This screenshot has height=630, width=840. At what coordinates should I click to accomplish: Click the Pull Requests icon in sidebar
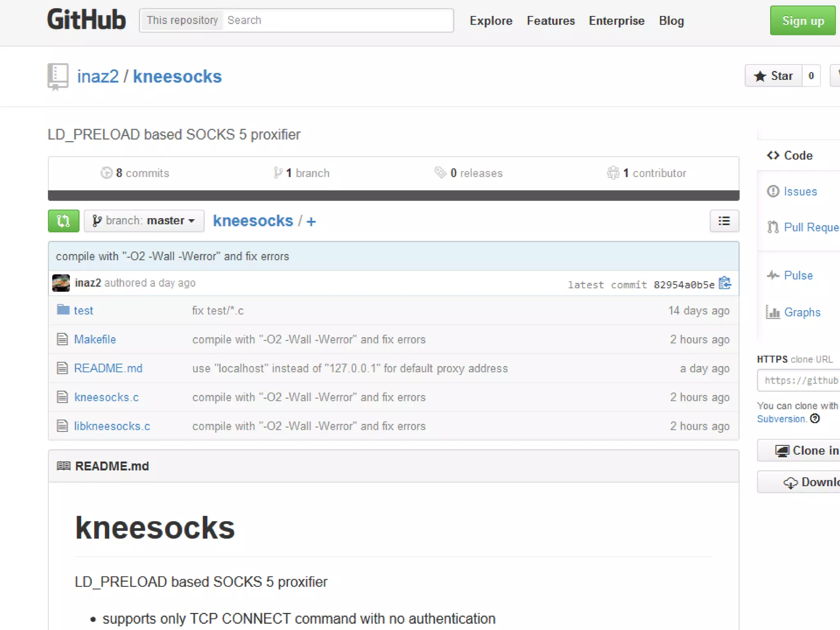tap(773, 227)
